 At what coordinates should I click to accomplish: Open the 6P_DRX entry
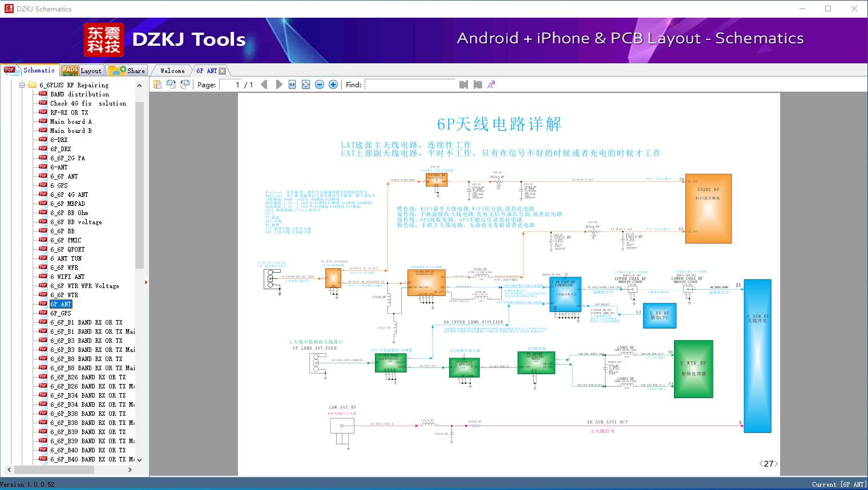pyautogui.click(x=60, y=149)
